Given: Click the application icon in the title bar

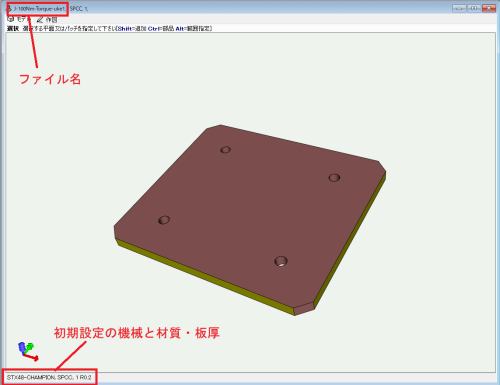Looking at the screenshot, I should pyautogui.click(x=10, y=9).
